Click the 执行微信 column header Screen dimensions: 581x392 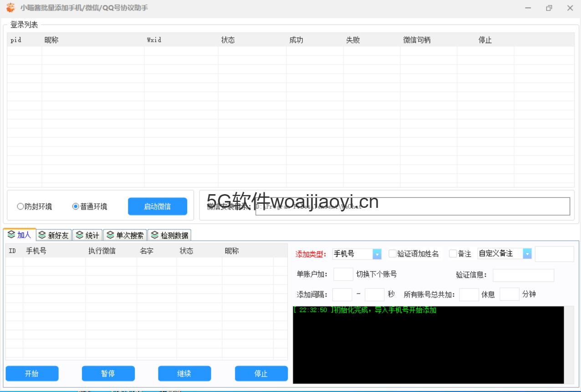[x=111, y=251]
